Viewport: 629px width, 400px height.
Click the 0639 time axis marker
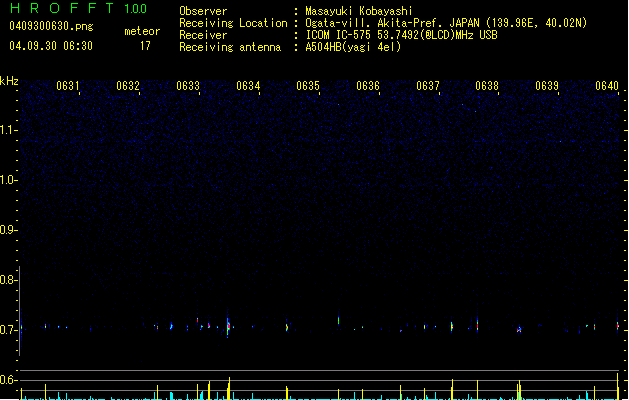coord(547,86)
